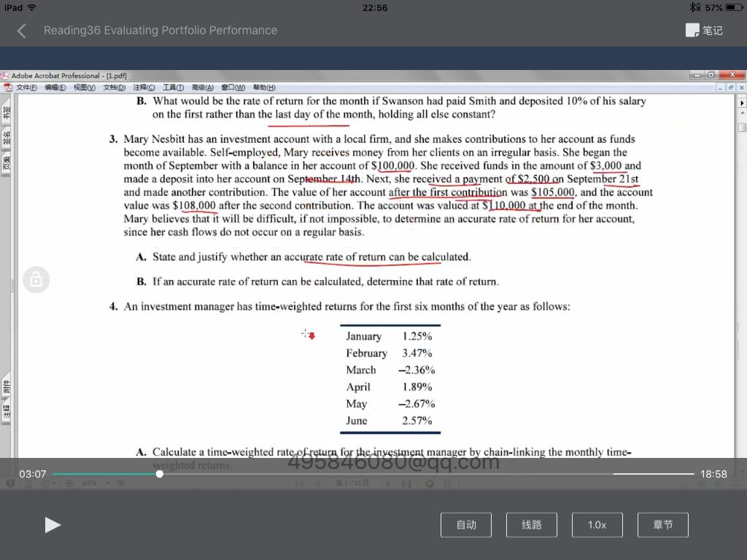The height and width of the screenshot is (560, 747).
Task: Click the dimmed zoom-out minus icon
Action: [70, 483]
